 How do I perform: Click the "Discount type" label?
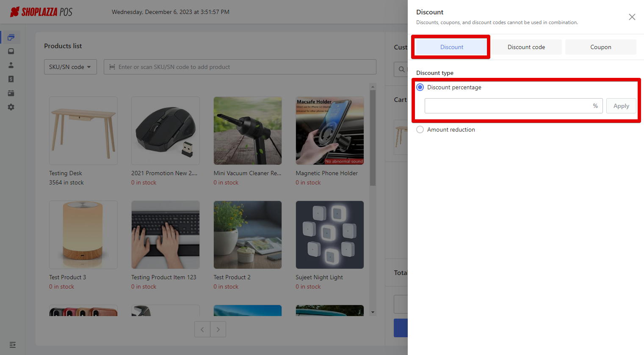435,73
